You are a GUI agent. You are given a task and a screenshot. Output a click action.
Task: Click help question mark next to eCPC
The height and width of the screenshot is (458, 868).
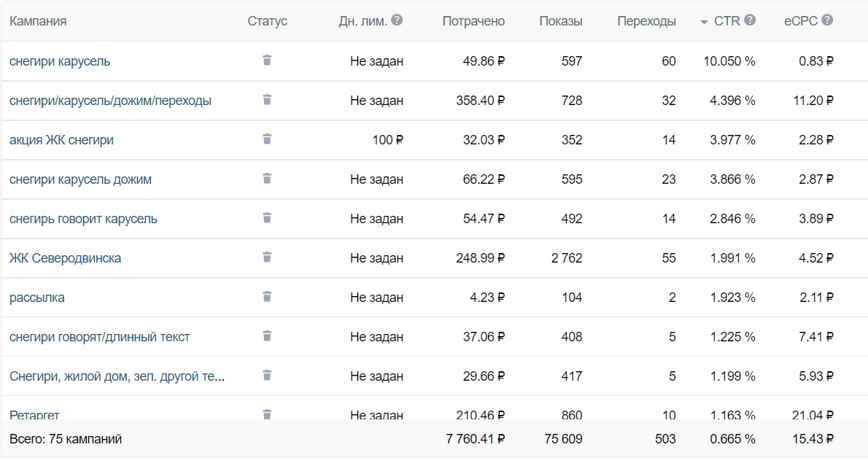coord(827,20)
